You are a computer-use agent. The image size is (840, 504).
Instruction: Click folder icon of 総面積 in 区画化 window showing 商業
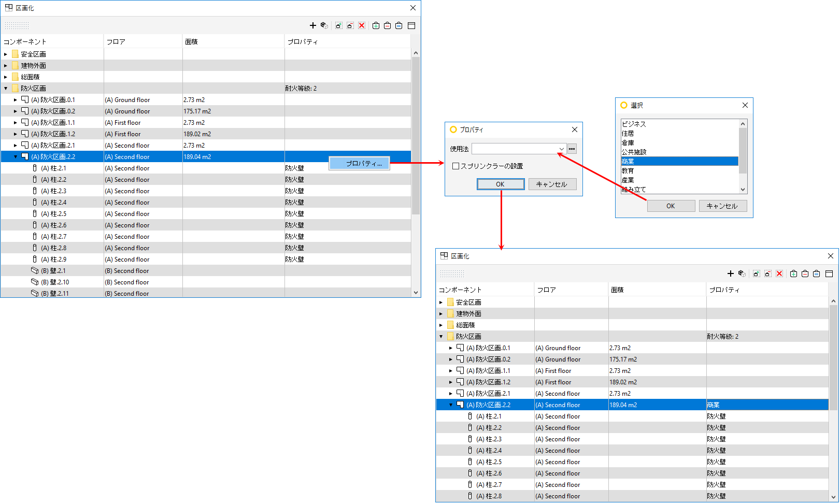point(450,325)
